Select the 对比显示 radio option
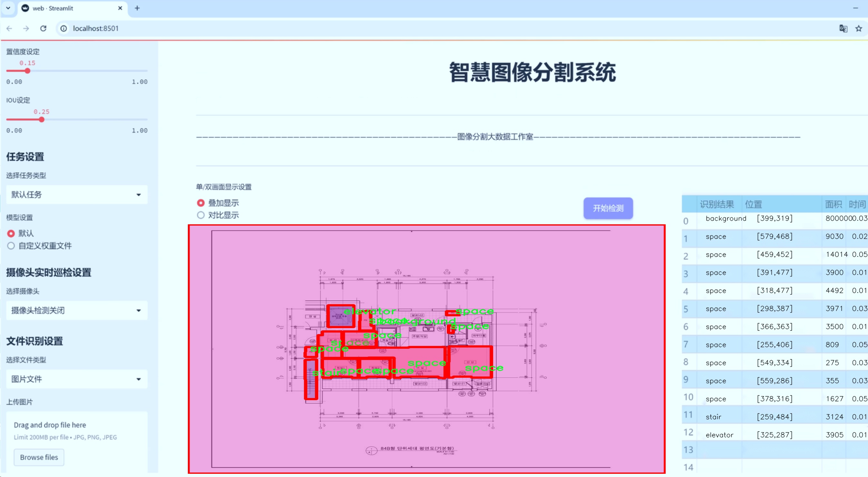This screenshot has height=477, width=868. pyautogui.click(x=200, y=215)
